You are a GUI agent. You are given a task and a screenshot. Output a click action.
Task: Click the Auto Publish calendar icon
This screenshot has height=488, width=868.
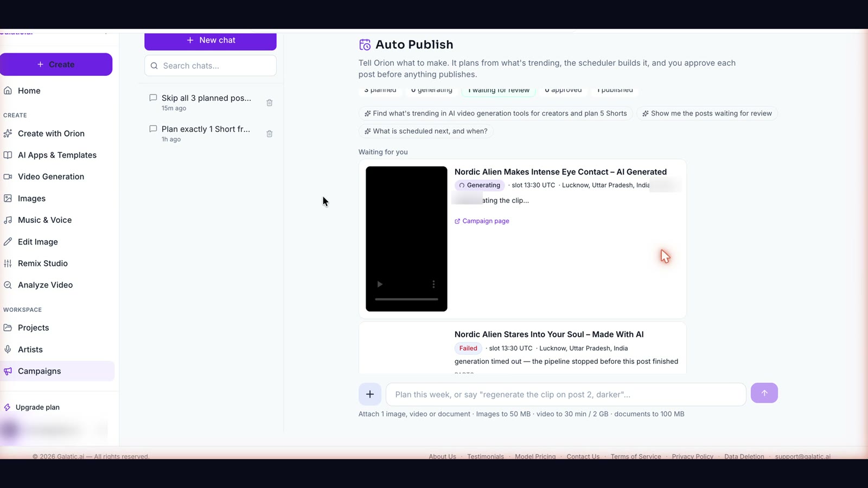[x=365, y=45]
